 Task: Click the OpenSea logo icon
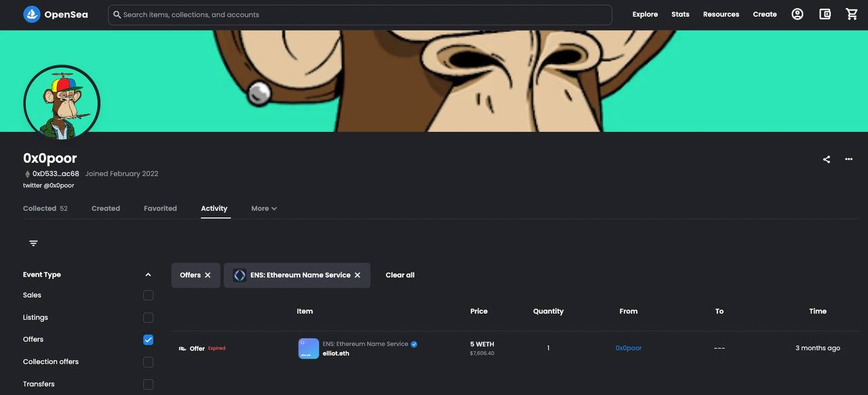32,14
